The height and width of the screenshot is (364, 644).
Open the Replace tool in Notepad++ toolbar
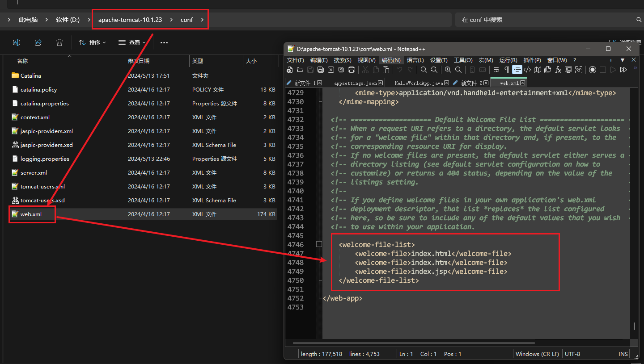[434, 70]
